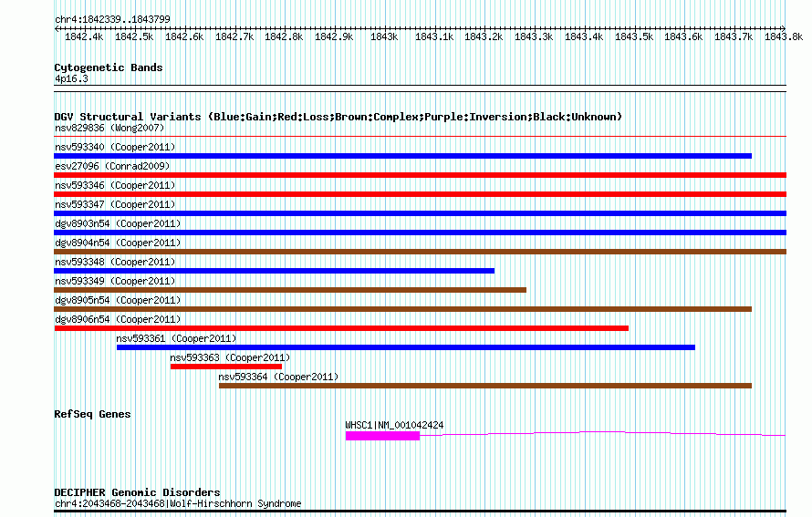This screenshot has height=517, width=812.
Task: Click the dgv8904n54 (Cooper2011) label
Action: (x=118, y=243)
